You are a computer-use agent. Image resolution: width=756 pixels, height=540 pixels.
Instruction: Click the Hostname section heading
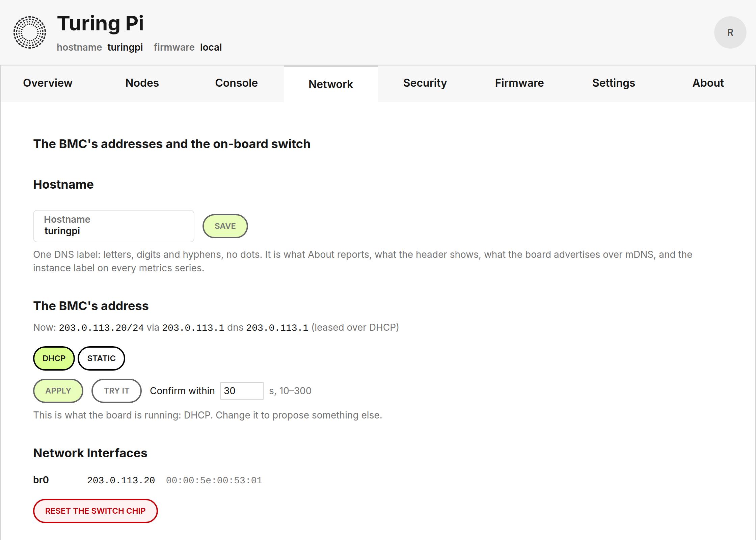click(63, 184)
